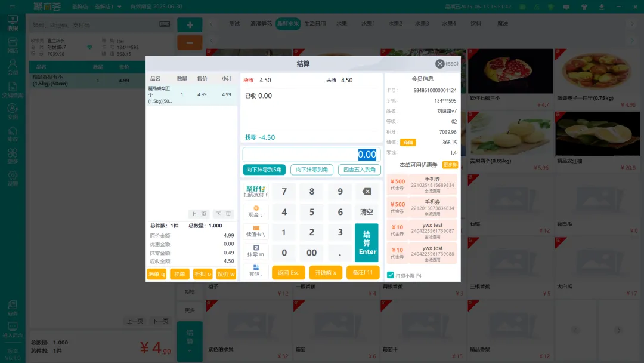This screenshot has height=363, width=644.
Task: Toggle the 打印小票 F4 checkbox
Action: pos(391,275)
